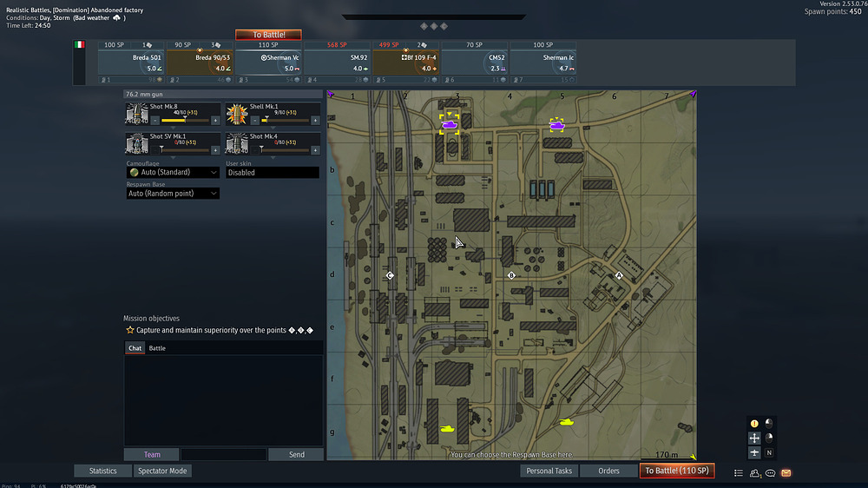The height and width of the screenshot is (488, 868).
Task: Click To Battle! (110 SP) at bottom
Action: click(x=677, y=471)
